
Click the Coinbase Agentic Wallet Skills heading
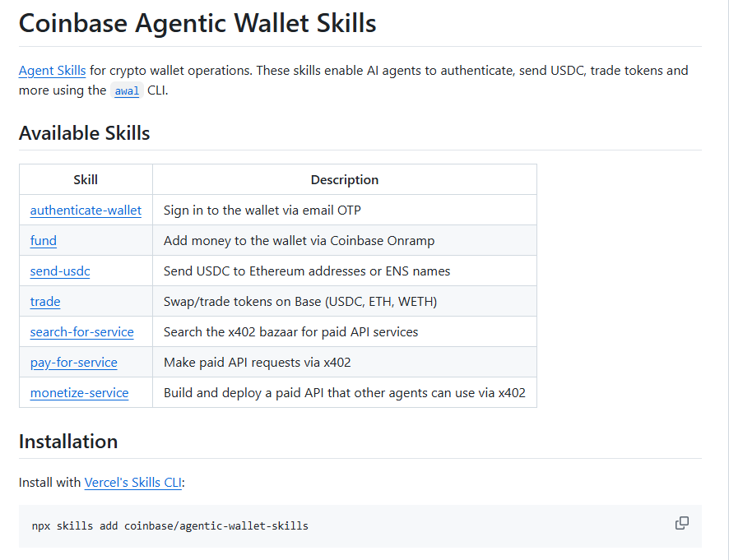tap(197, 23)
